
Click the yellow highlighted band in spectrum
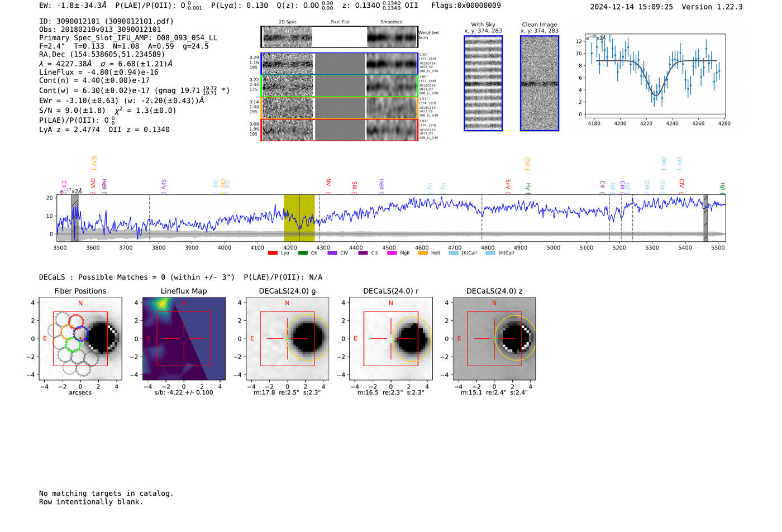point(299,218)
